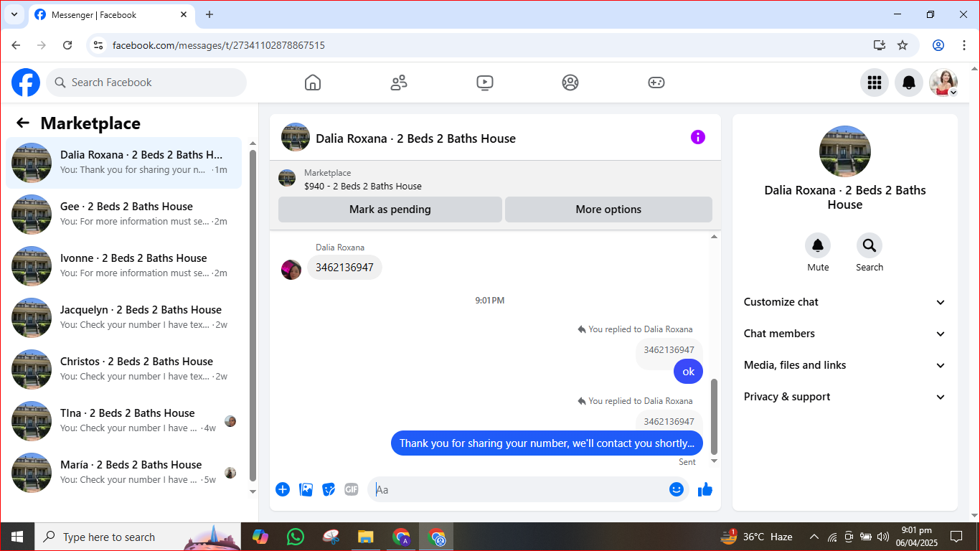980x551 pixels.
Task: Reload the page in Chrome
Action: coord(67,45)
